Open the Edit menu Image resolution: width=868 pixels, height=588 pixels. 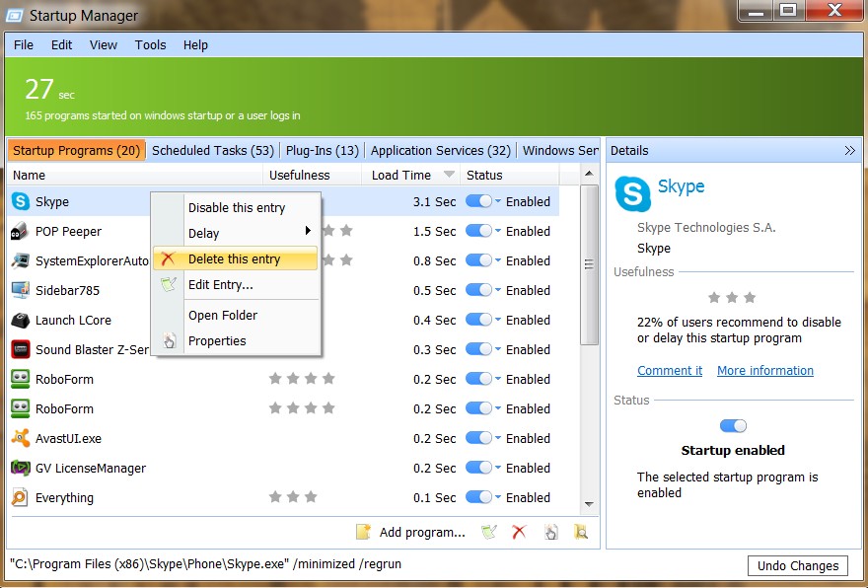(x=61, y=44)
